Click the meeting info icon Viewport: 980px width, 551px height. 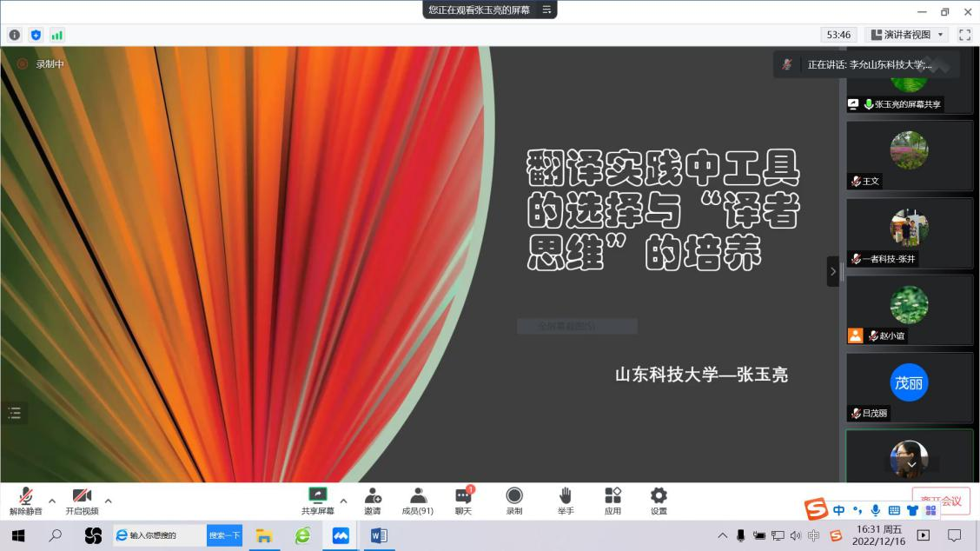(x=15, y=35)
